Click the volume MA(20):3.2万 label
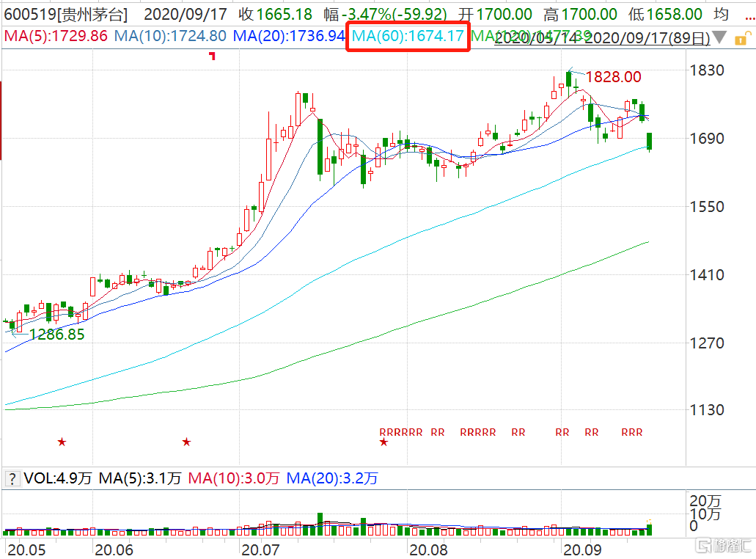Image resolution: width=756 pixels, height=559 pixels. point(332,478)
